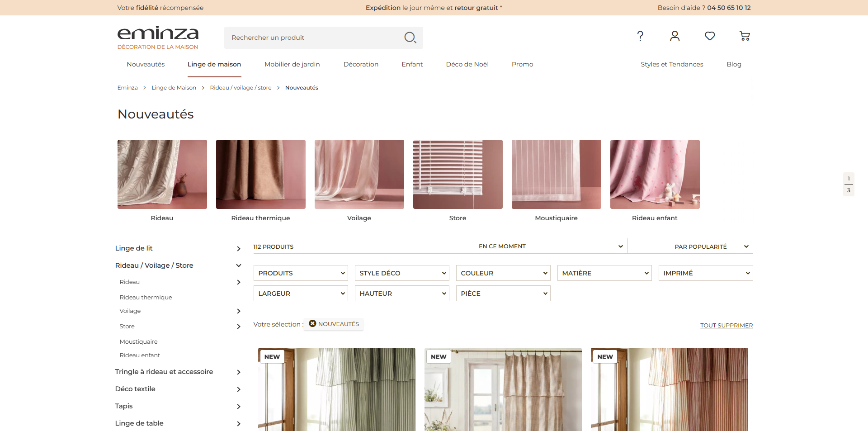
Task: Open the help question mark icon
Action: coord(640,36)
